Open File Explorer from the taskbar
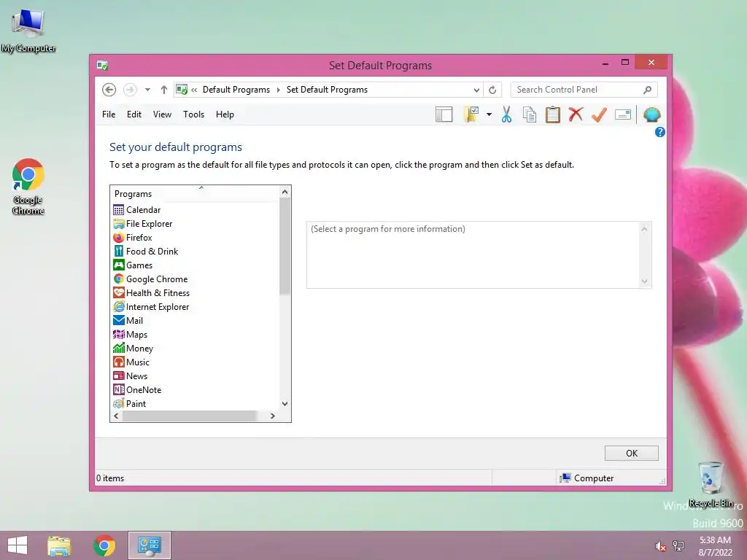 58,545
